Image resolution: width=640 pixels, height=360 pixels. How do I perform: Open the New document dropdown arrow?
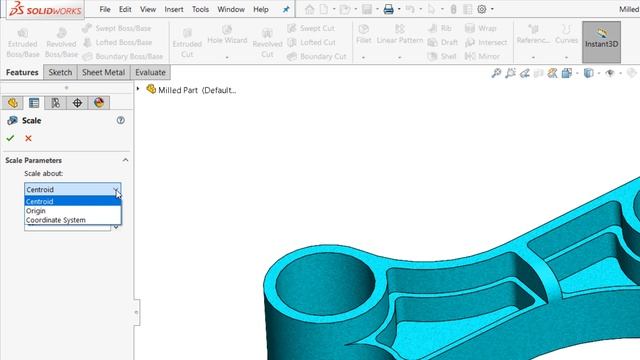pos(334,9)
